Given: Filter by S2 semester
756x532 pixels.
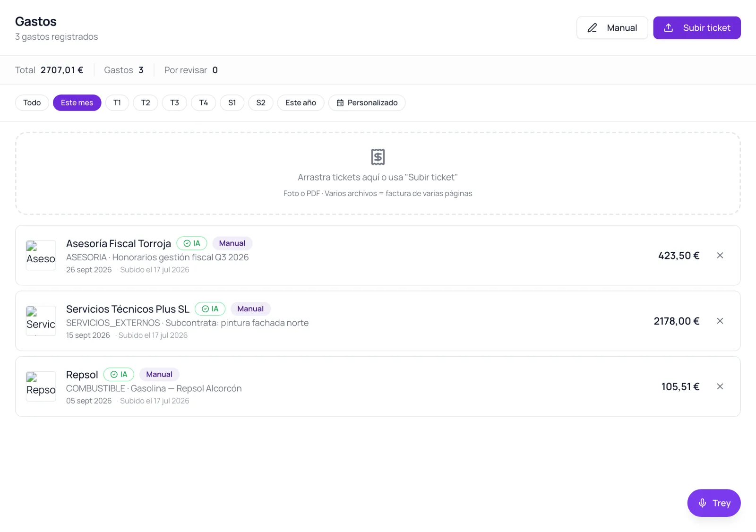Looking at the screenshot, I should [261, 103].
